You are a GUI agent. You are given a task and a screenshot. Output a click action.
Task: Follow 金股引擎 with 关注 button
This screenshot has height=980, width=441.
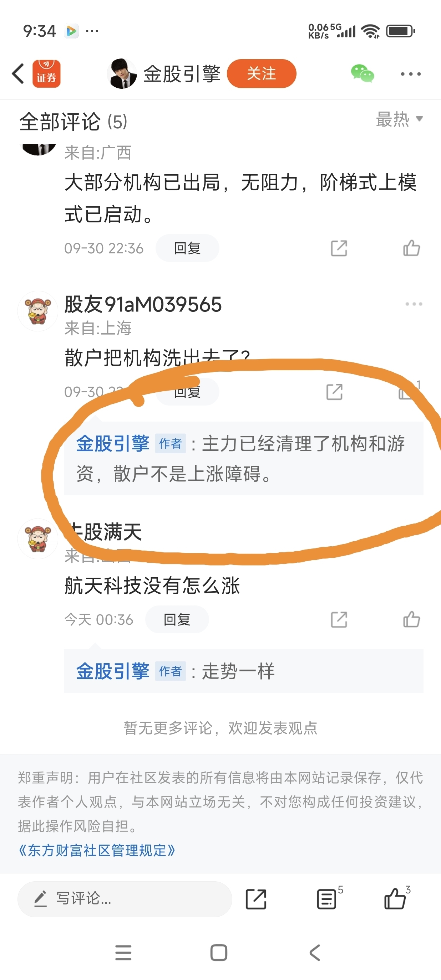tap(262, 73)
